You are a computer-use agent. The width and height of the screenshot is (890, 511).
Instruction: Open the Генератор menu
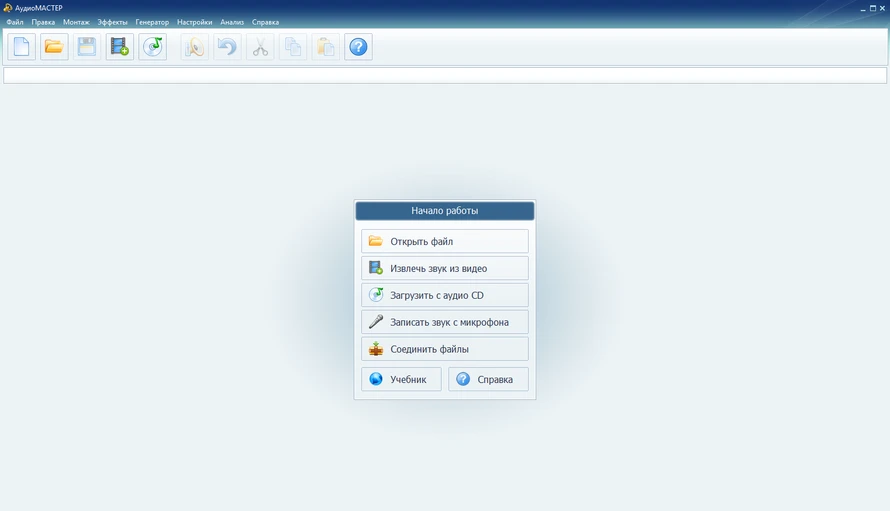[152, 22]
